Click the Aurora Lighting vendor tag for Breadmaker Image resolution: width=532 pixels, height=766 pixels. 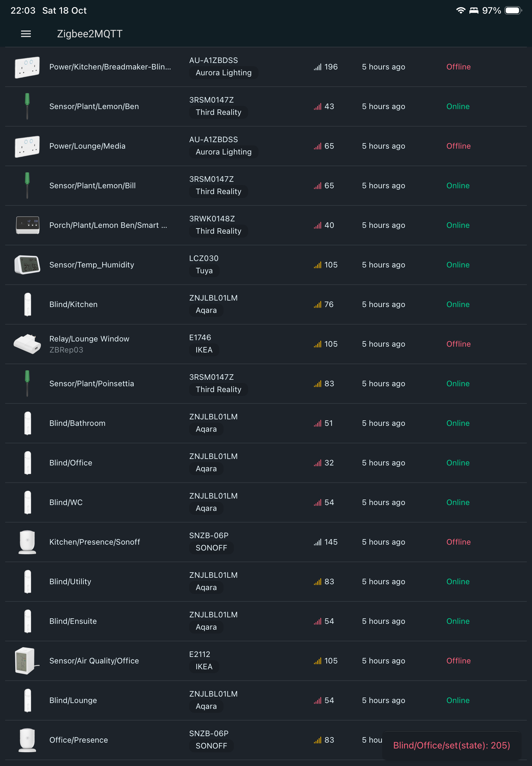pos(224,73)
